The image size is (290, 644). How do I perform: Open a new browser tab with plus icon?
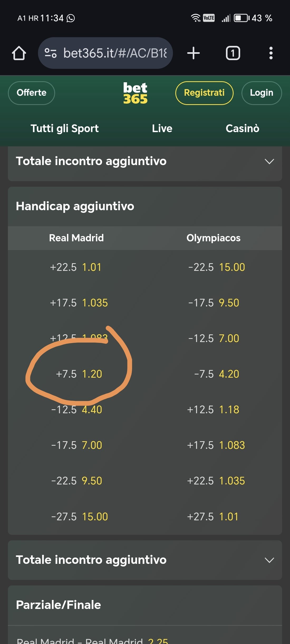194,53
